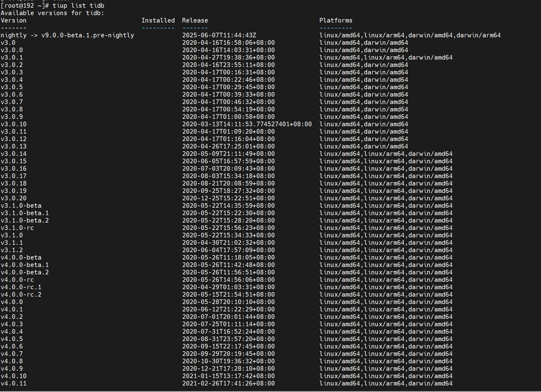Click the 'v3.1.2' version entry

coord(12,250)
